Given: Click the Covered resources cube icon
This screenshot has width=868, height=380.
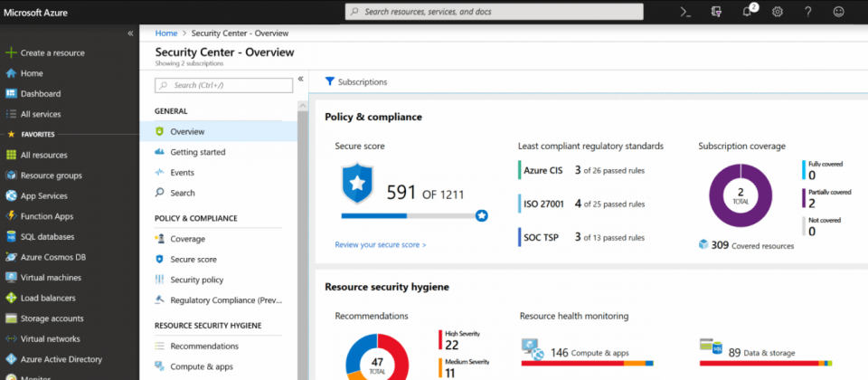Looking at the screenshot, I should [x=703, y=244].
